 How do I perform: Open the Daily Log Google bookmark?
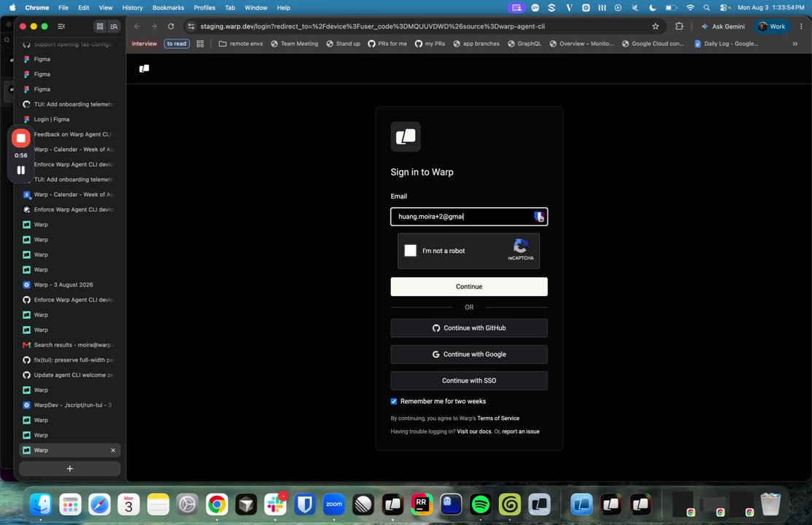(x=726, y=44)
